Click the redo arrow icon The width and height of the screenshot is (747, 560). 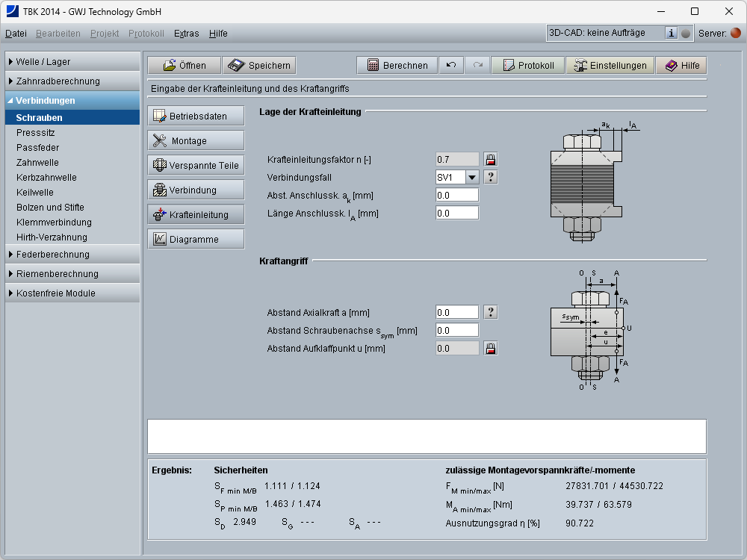coord(477,66)
